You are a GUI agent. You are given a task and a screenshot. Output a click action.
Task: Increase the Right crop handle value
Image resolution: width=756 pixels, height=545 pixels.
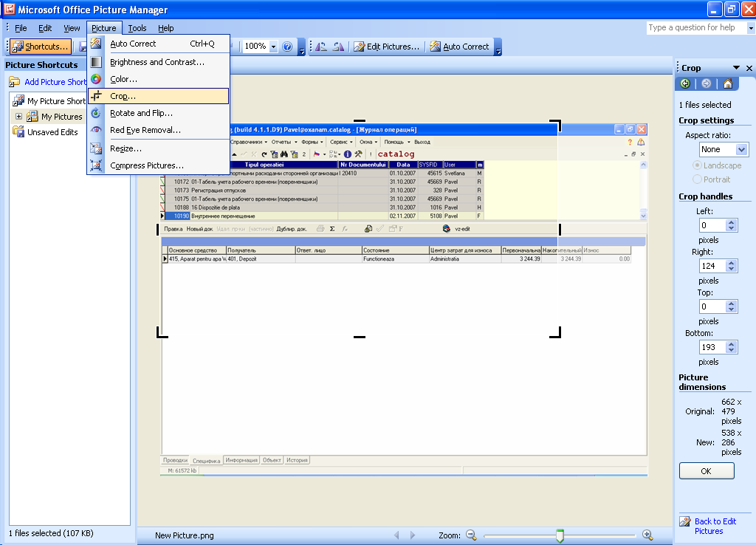tap(732, 263)
